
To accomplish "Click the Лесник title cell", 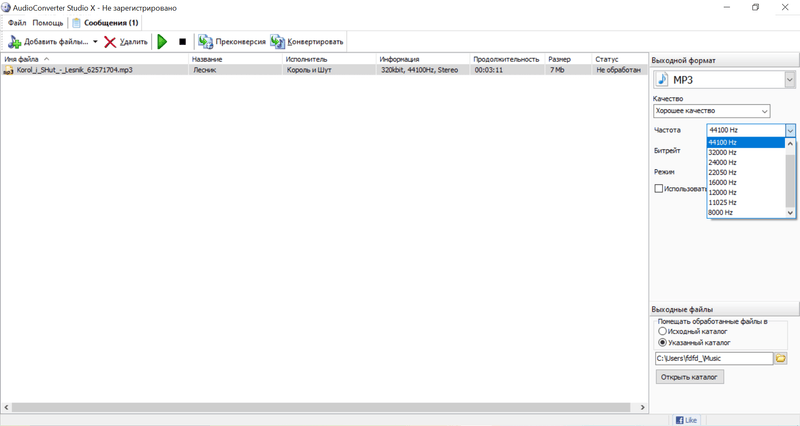I will (x=205, y=70).
